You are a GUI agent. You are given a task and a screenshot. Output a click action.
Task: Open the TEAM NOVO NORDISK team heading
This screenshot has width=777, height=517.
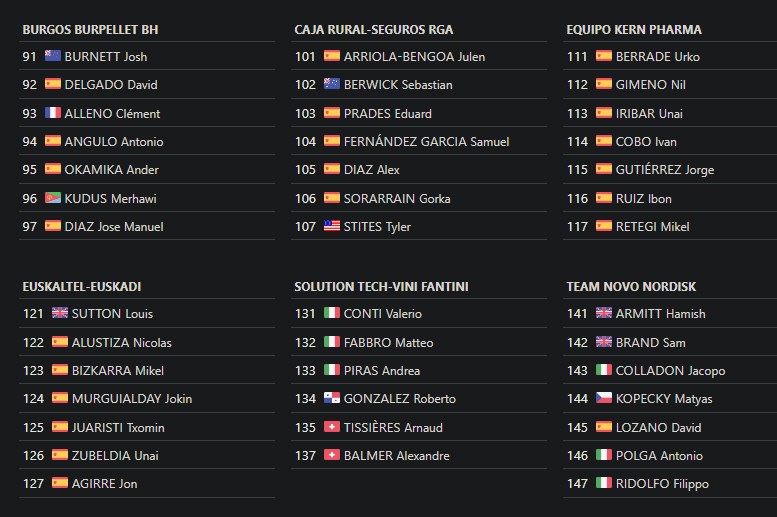coord(631,287)
